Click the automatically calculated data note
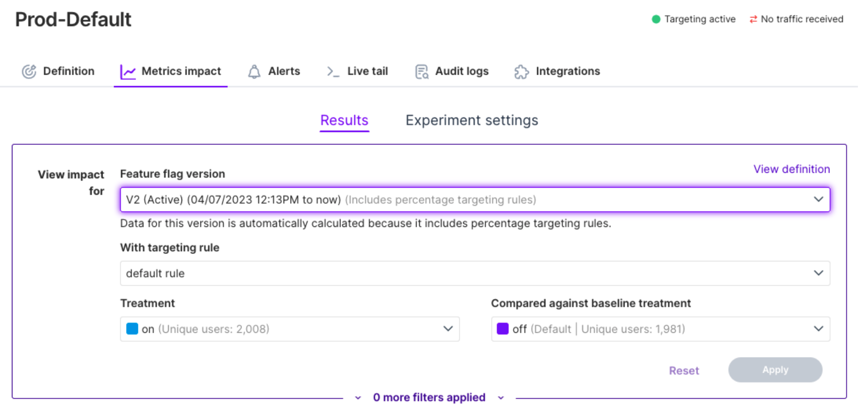The image size is (868, 419). (365, 223)
